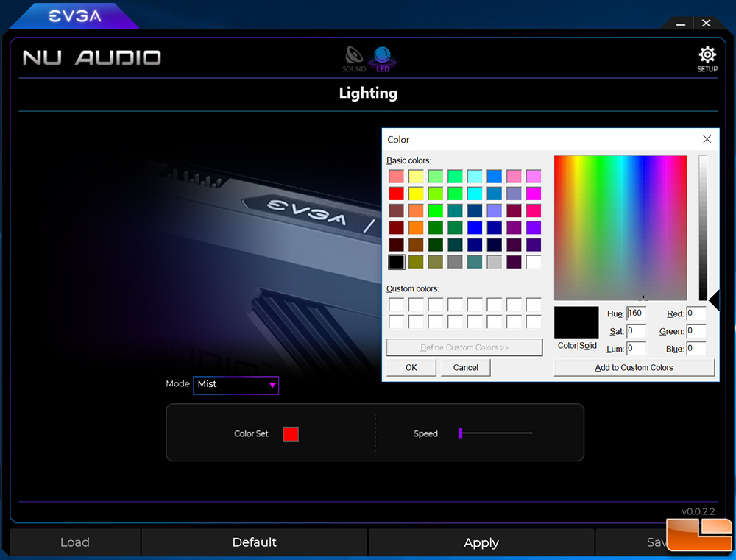Screen dimensions: 736x560
Task: Adjust the Speed slider handle
Action: tap(461, 433)
